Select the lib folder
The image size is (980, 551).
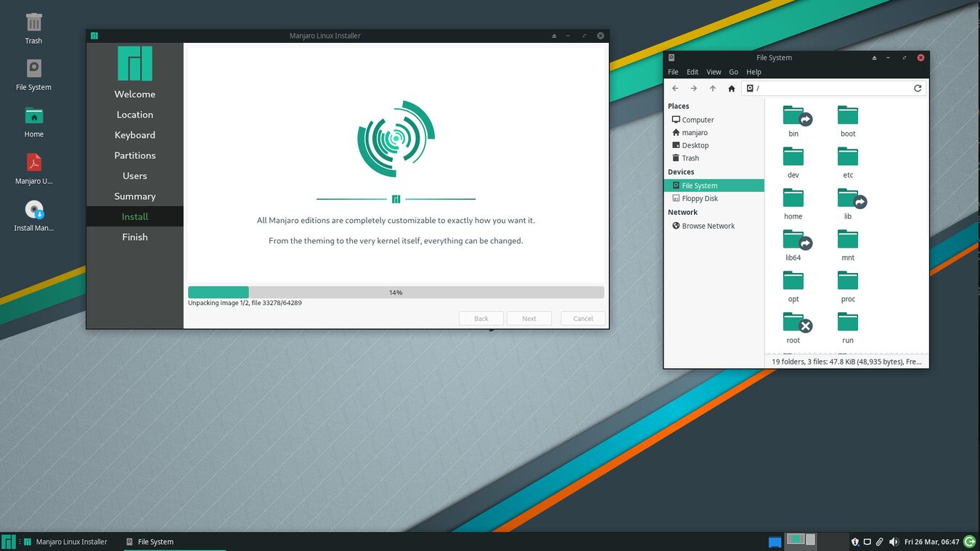click(x=849, y=204)
